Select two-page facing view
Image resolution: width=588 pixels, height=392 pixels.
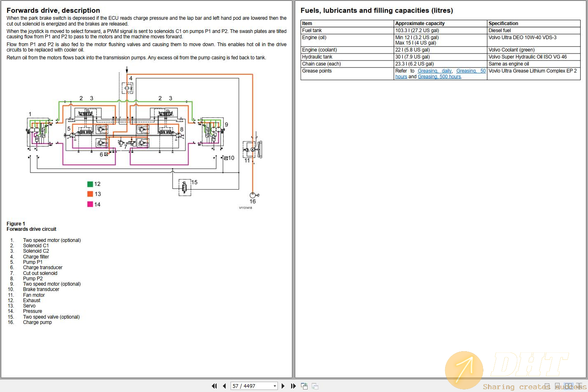pos(569,386)
